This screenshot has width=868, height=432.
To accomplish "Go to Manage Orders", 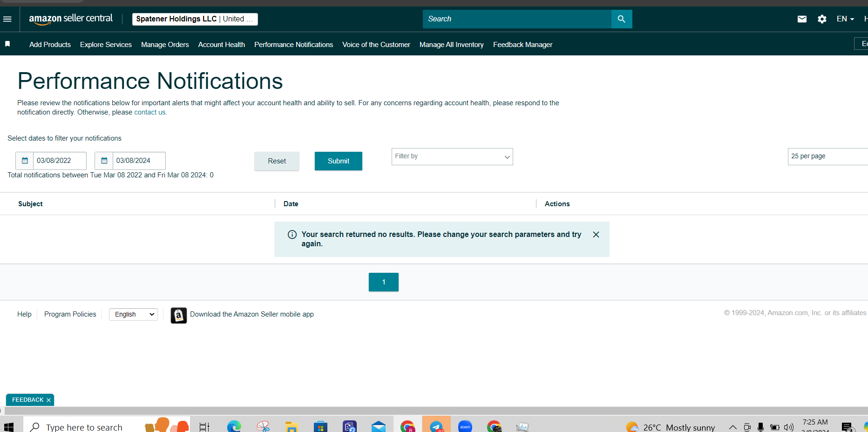I will coord(165,45).
